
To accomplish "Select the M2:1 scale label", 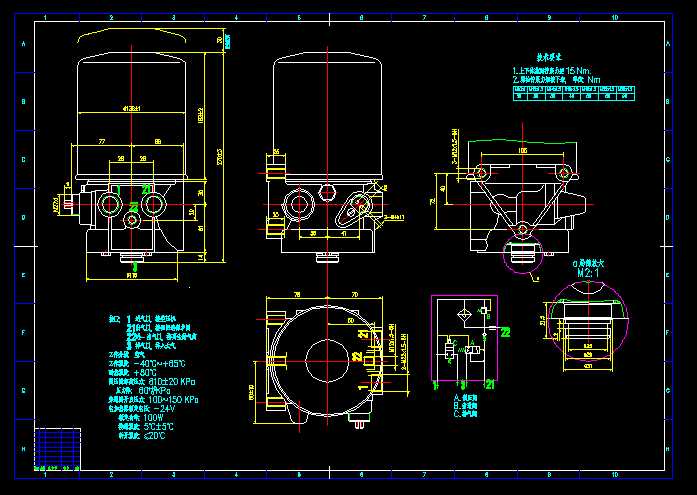I will click(x=588, y=273).
